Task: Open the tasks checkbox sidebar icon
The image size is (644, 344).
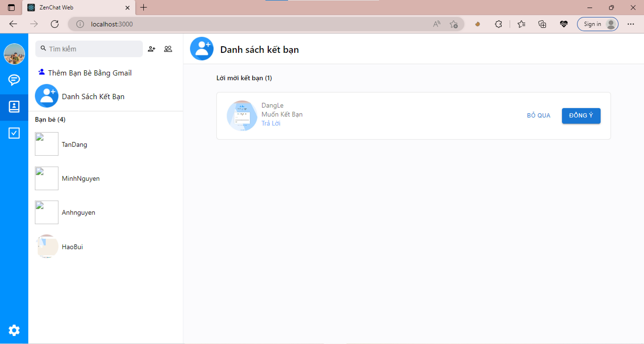Action: [x=14, y=133]
